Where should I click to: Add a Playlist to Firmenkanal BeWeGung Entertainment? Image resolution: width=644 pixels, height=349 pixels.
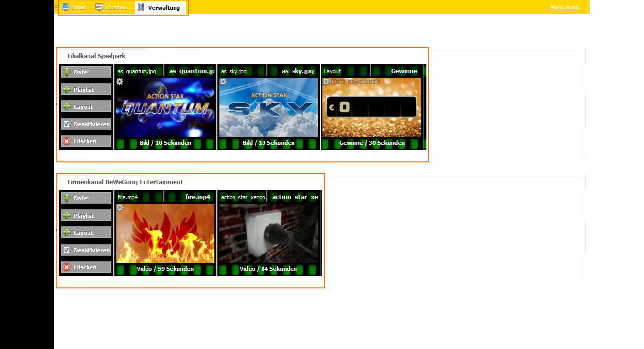[86, 216]
